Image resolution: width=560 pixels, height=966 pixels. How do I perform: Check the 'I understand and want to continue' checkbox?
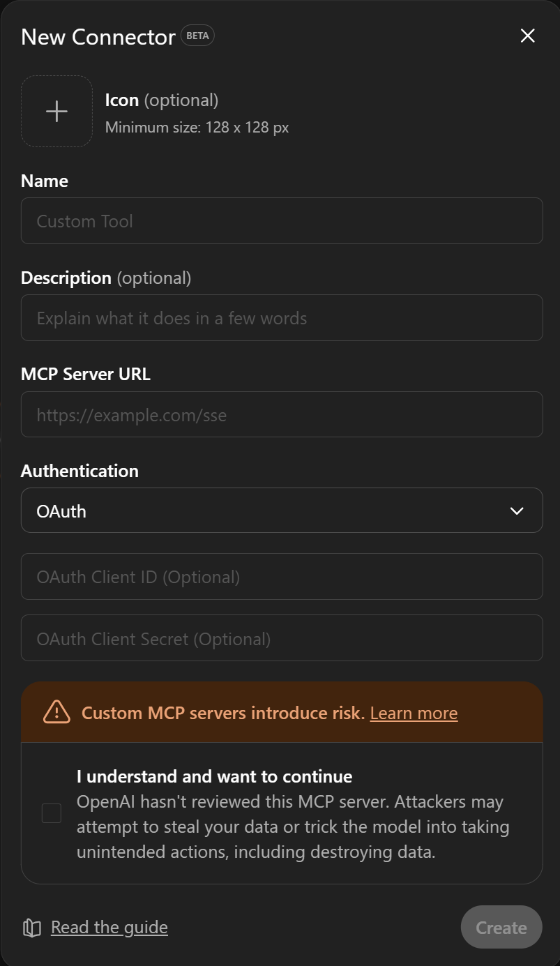click(51, 813)
